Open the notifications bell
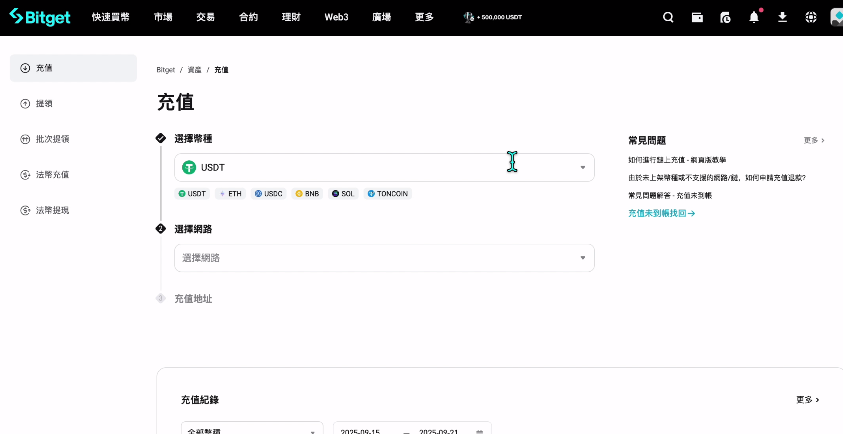 (x=754, y=17)
